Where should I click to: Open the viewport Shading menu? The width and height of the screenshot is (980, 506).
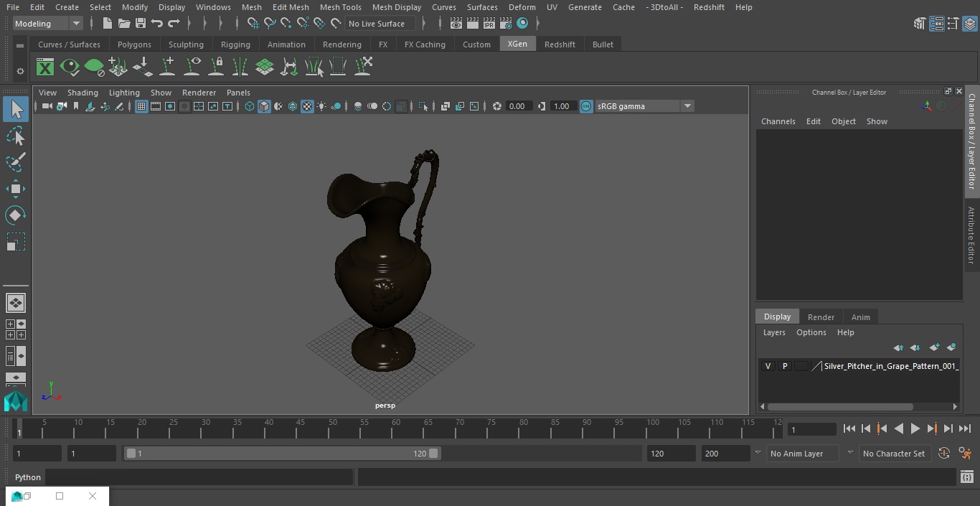click(83, 93)
